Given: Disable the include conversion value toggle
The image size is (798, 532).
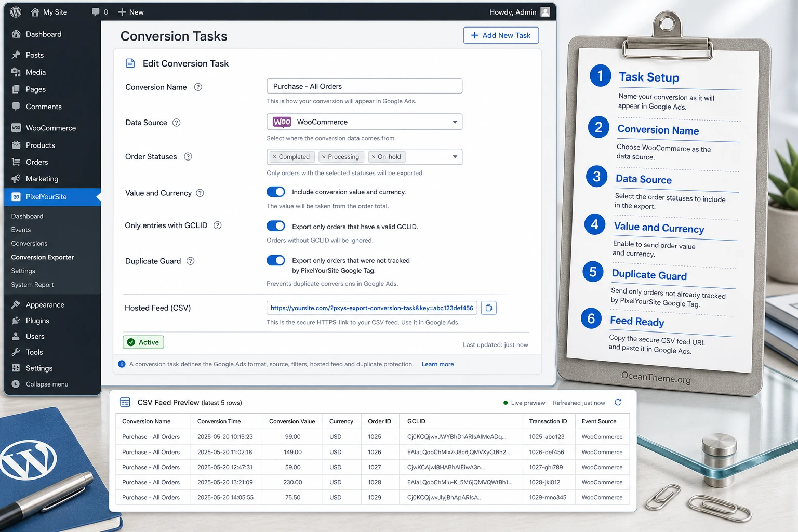Looking at the screenshot, I should click(276, 192).
